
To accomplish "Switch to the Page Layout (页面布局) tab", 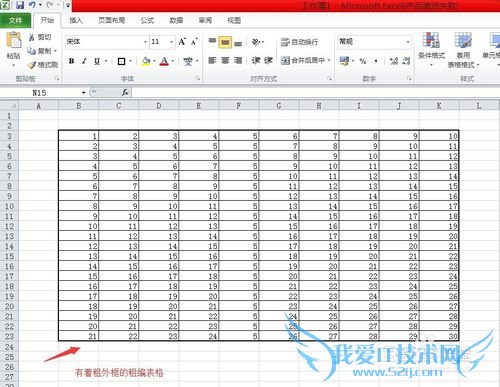I will click(112, 20).
